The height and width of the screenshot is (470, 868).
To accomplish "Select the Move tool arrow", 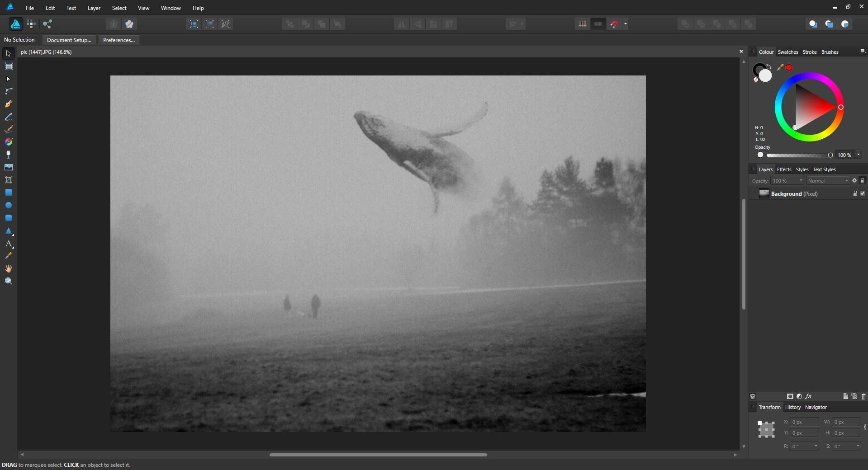I will pyautogui.click(x=8, y=53).
